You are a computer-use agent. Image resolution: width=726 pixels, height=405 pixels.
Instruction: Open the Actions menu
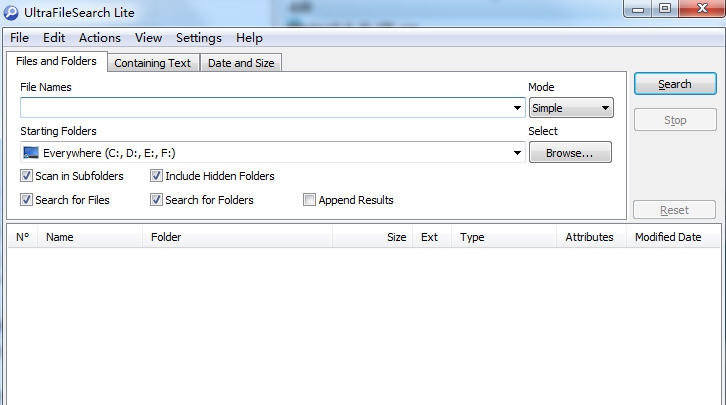coord(100,38)
